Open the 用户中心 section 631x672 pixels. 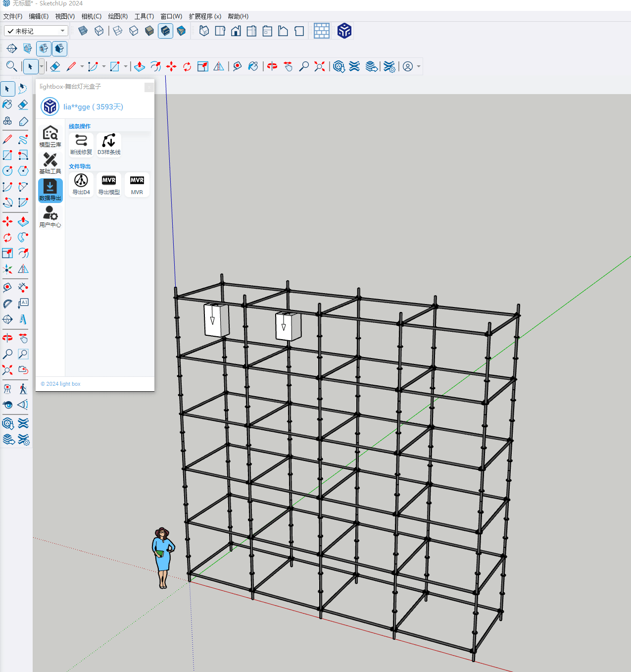[x=50, y=216]
